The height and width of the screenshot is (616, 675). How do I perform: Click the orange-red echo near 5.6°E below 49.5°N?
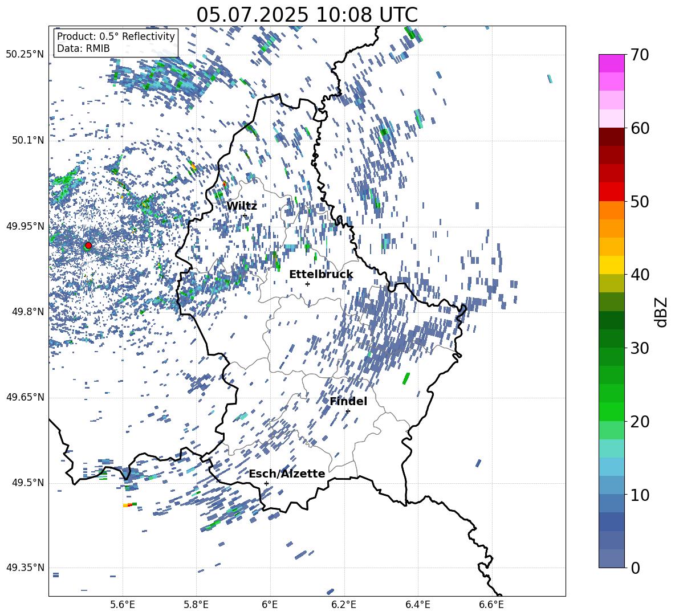point(129,504)
